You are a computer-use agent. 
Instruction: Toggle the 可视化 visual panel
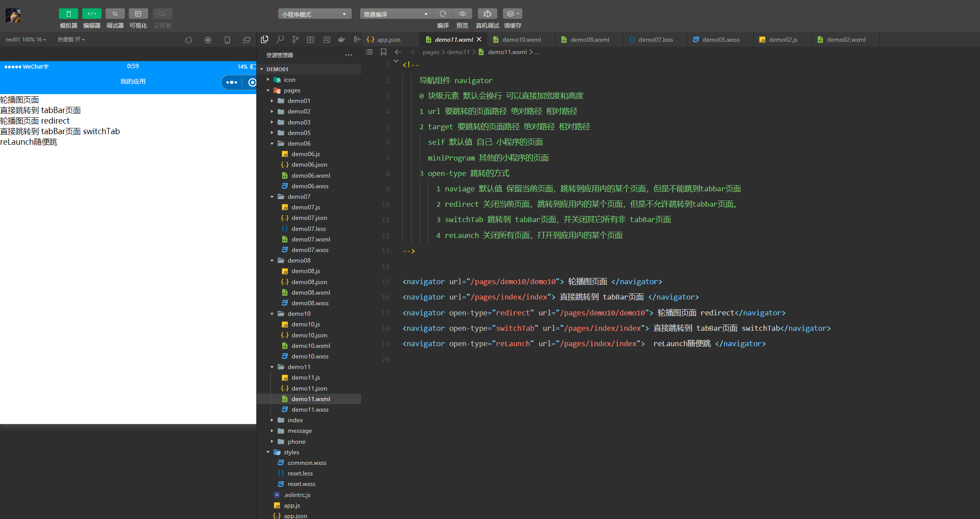138,14
